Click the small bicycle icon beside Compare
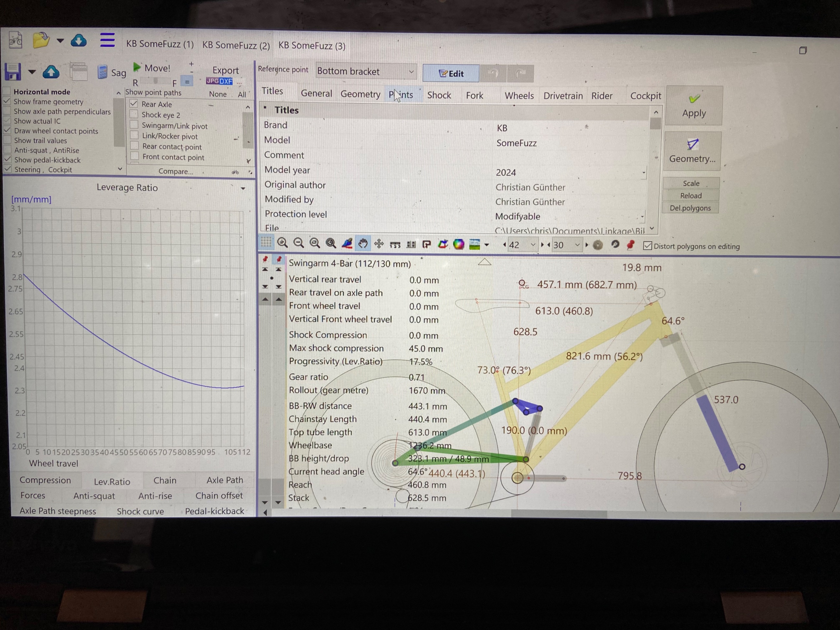The image size is (840, 630). click(236, 172)
